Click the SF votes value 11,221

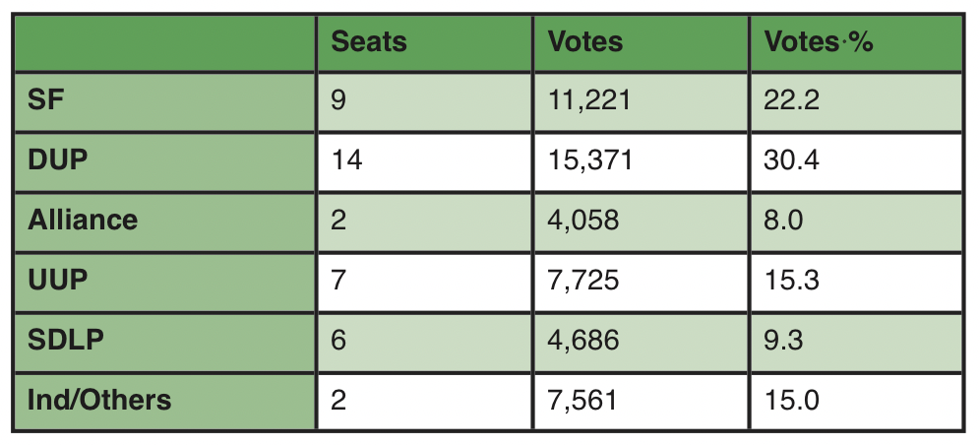[588, 99]
